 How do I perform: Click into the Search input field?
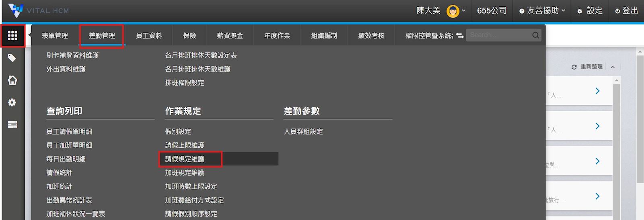click(499, 35)
